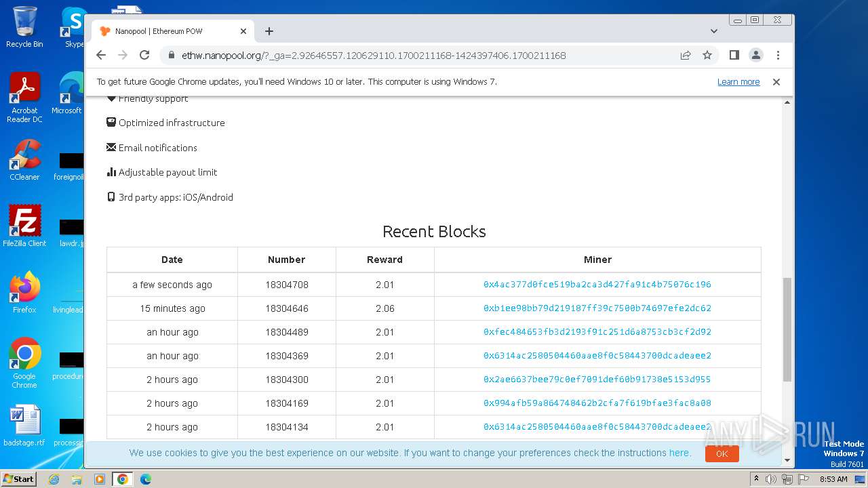Screen dimensions: 868x488
Task: Open the Chrome profile avatar
Action: [x=756, y=55]
